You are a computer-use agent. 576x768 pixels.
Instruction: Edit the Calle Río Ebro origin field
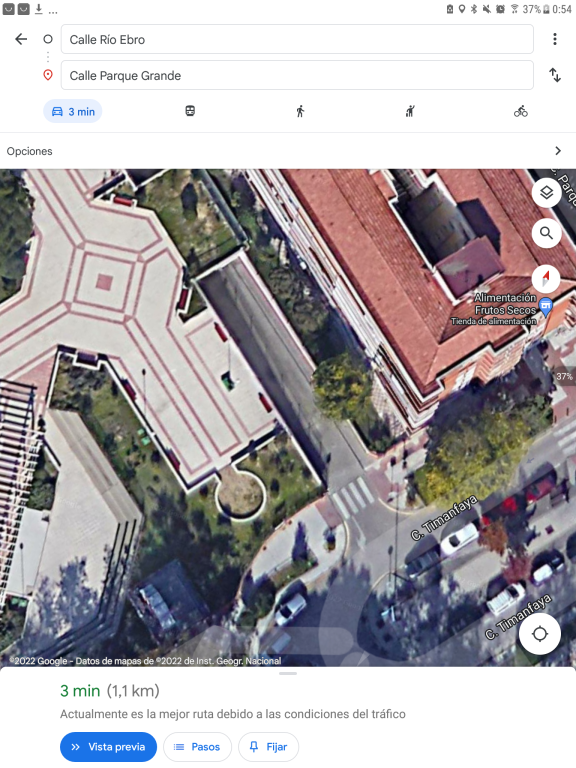297,39
